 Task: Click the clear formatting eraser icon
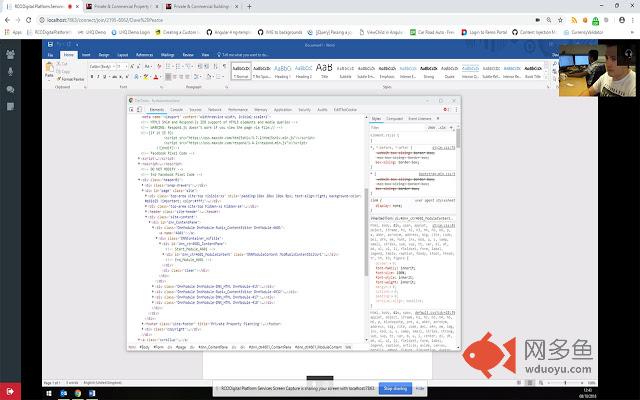(159, 66)
